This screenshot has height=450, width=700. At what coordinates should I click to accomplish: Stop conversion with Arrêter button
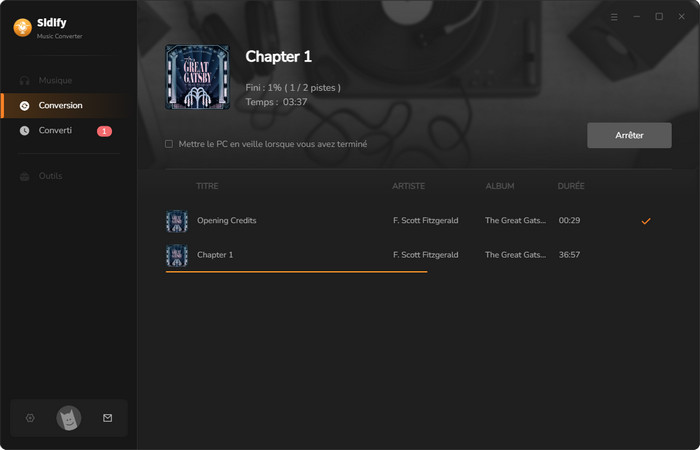[629, 135]
